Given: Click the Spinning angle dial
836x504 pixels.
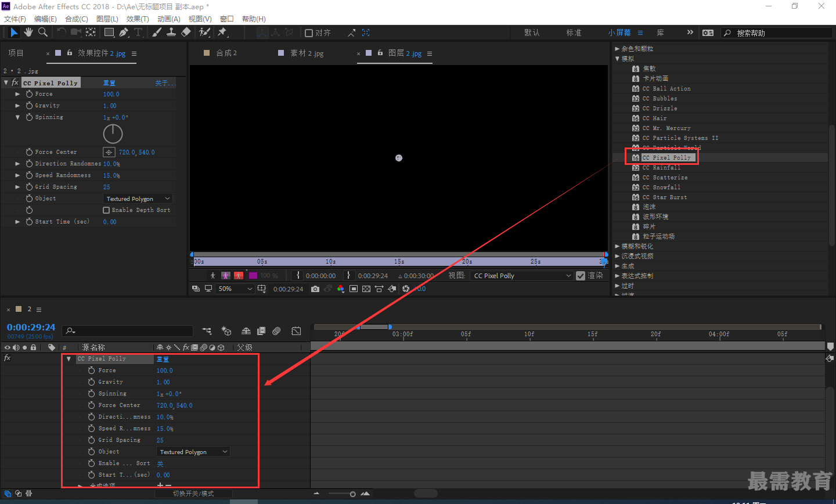Looking at the screenshot, I should pyautogui.click(x=113, y=134).
